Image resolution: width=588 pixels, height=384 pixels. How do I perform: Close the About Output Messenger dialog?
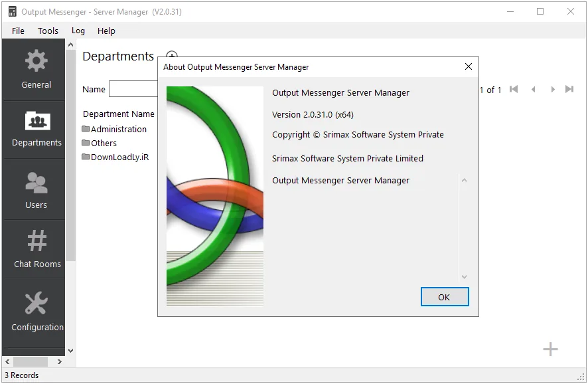tap(469, 67)
